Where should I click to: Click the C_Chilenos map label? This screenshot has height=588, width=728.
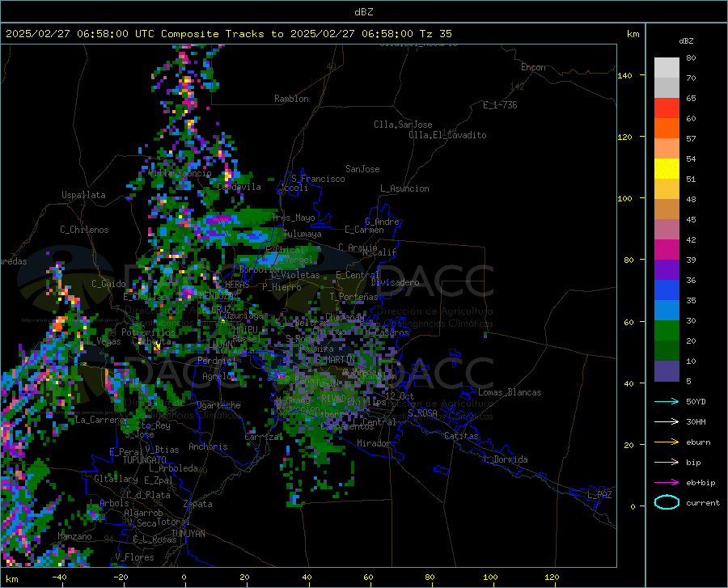pos(84,230)
